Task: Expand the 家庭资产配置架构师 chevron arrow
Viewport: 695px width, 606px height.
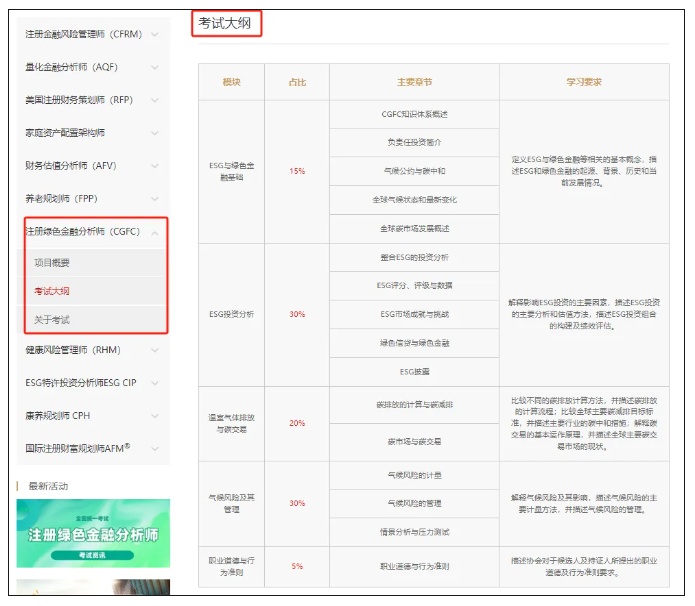Action: click(x=154, y=133)
